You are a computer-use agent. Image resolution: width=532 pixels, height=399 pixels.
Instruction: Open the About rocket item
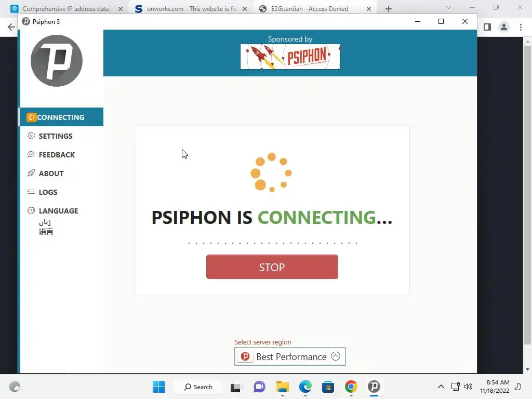coord(46,174)
